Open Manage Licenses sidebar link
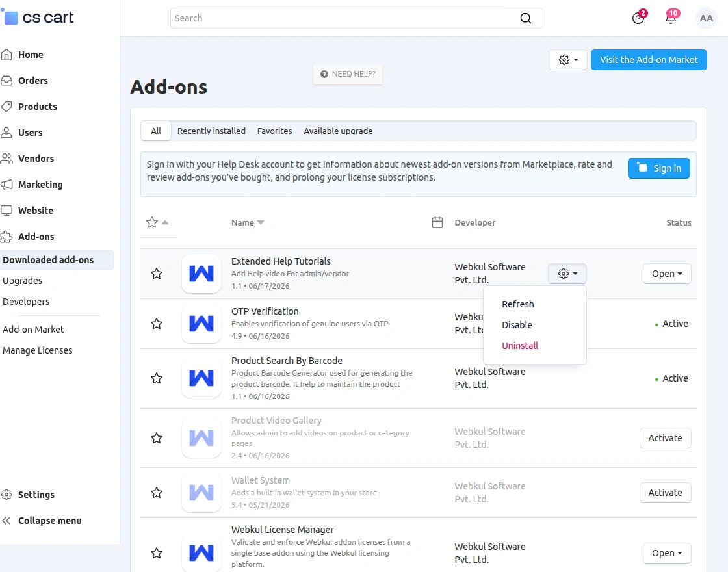This screenshot has width=728, height=572. [x=38, y=350]
